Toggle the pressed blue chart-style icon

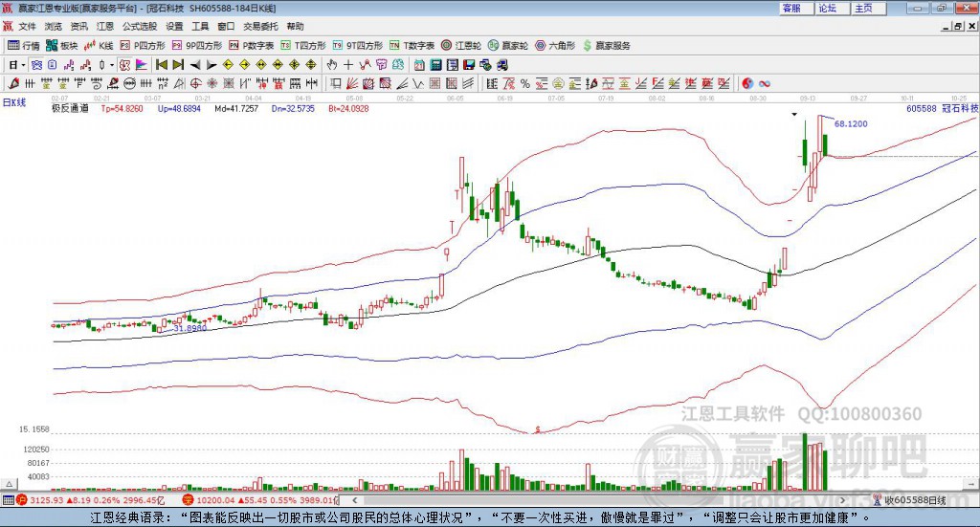tap(36, 65)
